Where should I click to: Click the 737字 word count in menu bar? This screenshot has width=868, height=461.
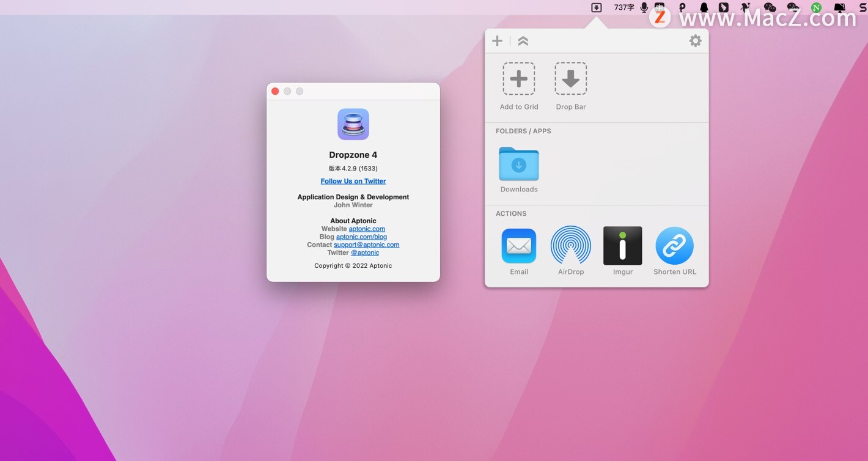[624, 7]
